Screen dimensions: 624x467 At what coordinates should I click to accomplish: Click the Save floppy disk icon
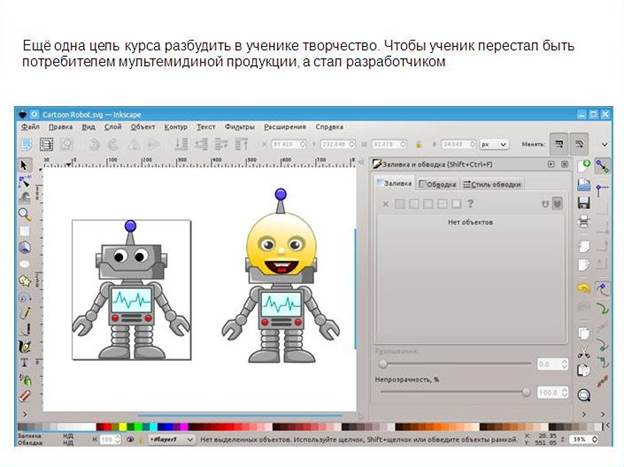(x=584, y=202)
